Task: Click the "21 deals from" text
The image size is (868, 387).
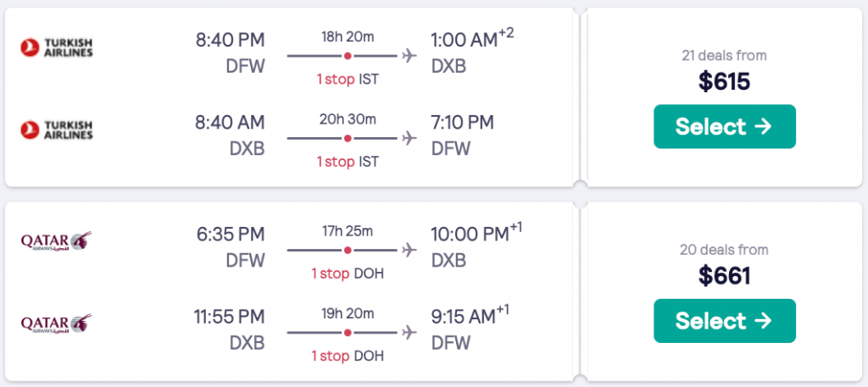Action: (725, 56)
